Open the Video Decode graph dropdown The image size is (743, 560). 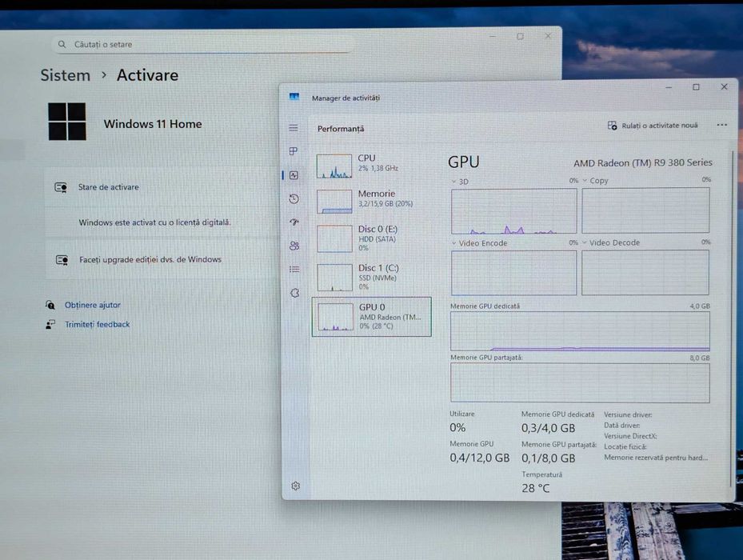tap(585, 242)
